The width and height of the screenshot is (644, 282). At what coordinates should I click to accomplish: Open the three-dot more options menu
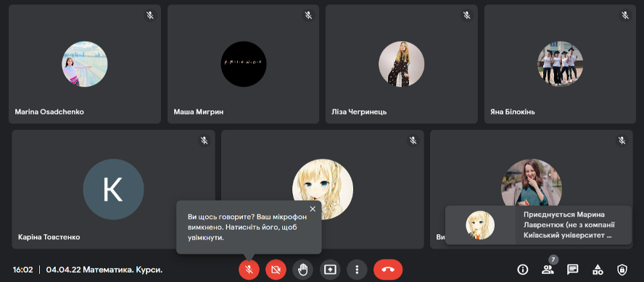tap(357, 270)
